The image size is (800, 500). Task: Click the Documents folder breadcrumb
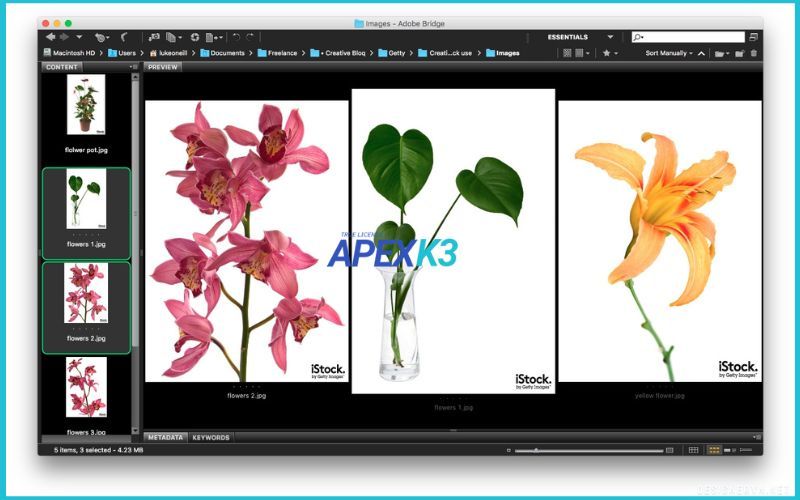point(222,53)
